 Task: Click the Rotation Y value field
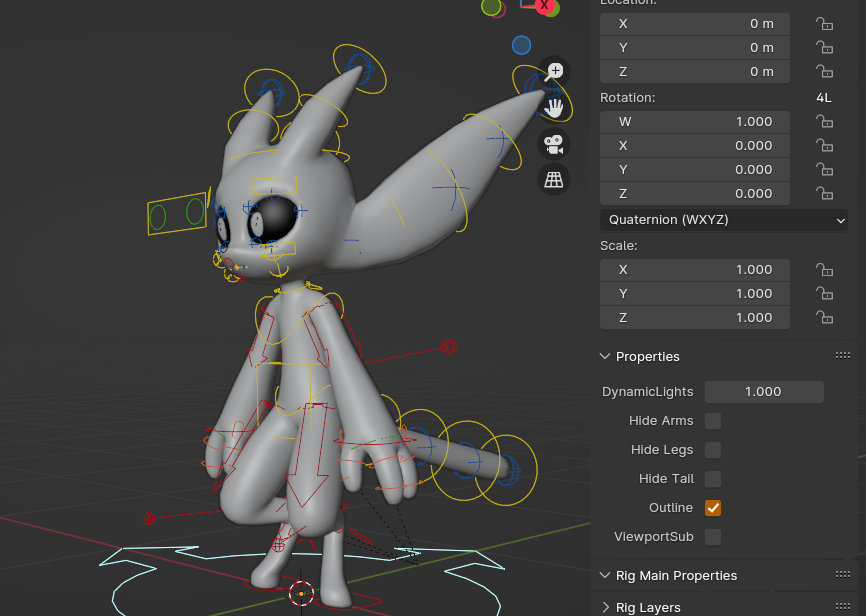coord(695,170)
